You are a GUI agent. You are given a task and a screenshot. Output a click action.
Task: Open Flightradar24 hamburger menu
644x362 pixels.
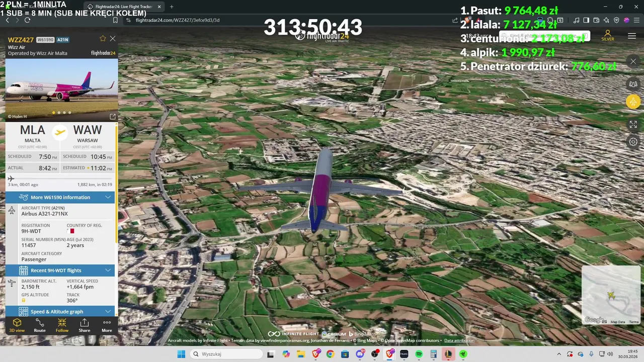point(632,36)
